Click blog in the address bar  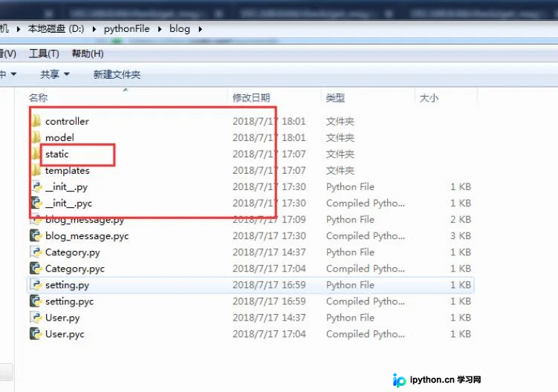point(179,29)
